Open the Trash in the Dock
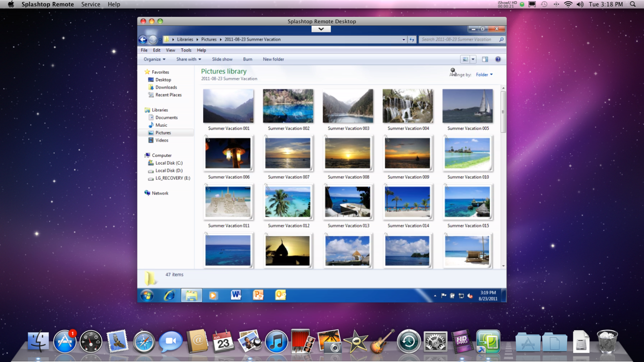The image size is (644, 362). click(x=607, y=342)
